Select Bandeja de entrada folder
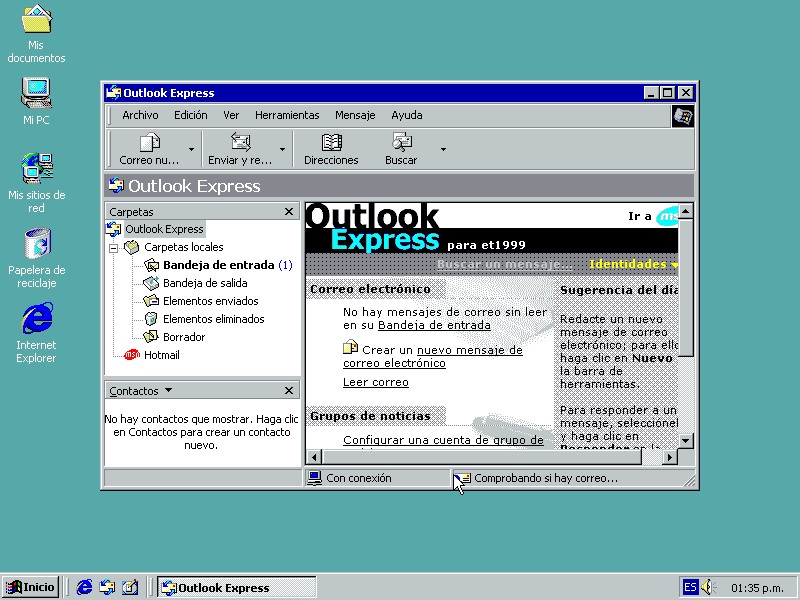The height and width of the screenshot is (600, 800). click(218, 265)
